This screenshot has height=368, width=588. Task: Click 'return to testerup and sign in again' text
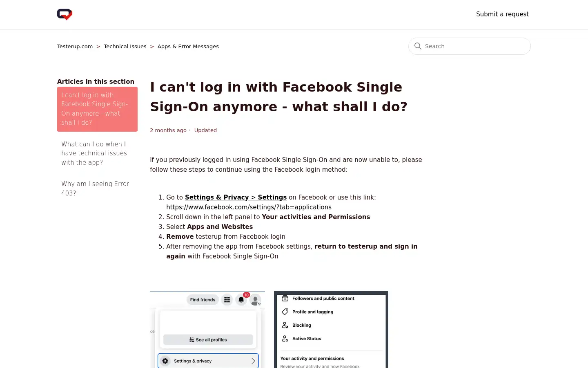[x=292, y=251]
